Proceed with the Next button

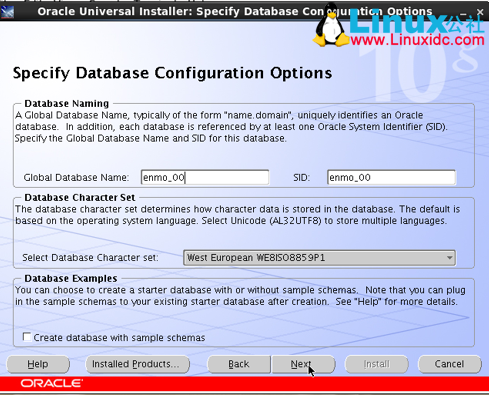click(303, 364)
